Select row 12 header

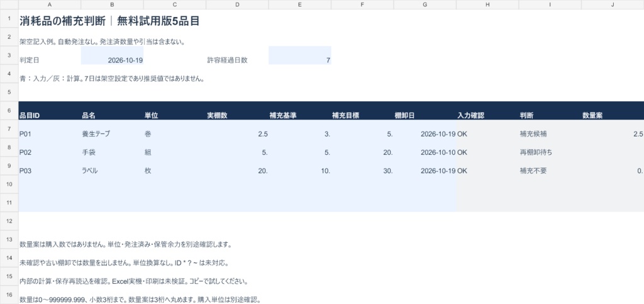click(9, 221)
